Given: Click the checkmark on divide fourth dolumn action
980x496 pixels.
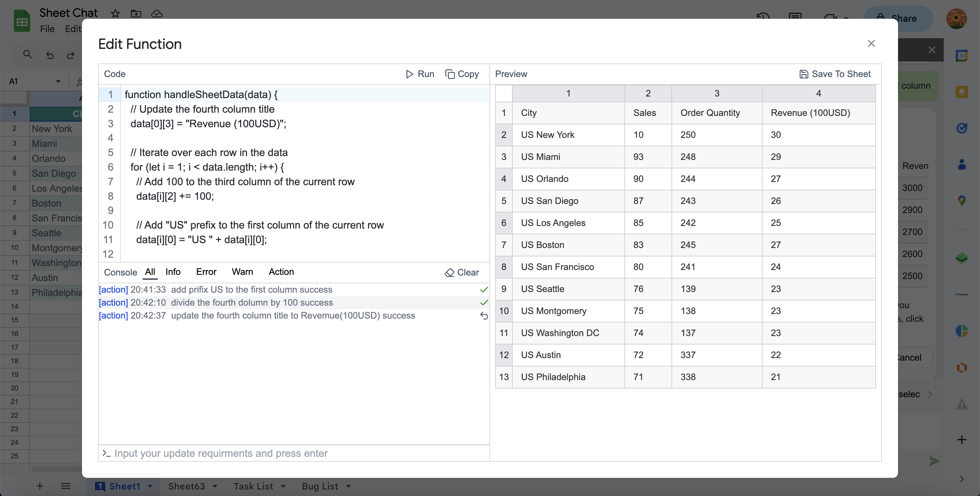Looking at the screenshot, I should click(484, 302).
